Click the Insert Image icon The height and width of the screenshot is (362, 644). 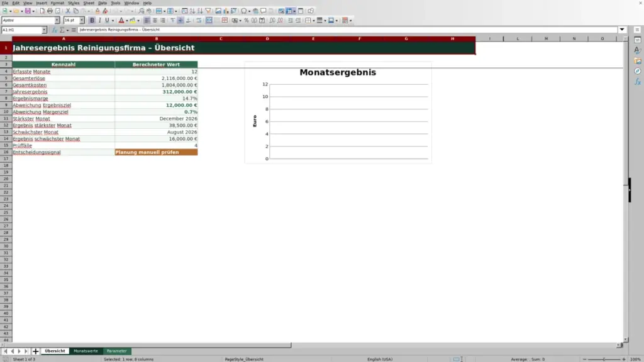coord(218,11)
